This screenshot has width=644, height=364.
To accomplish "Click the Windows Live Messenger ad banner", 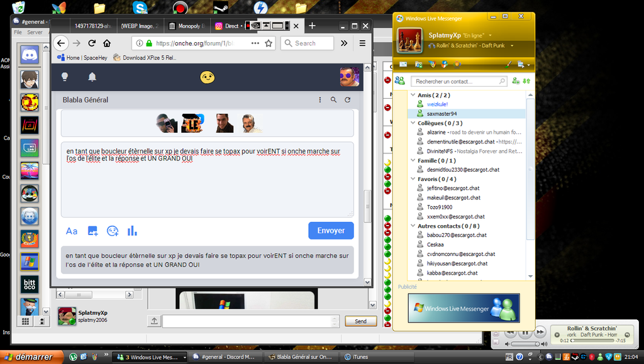I will point(464,308).
